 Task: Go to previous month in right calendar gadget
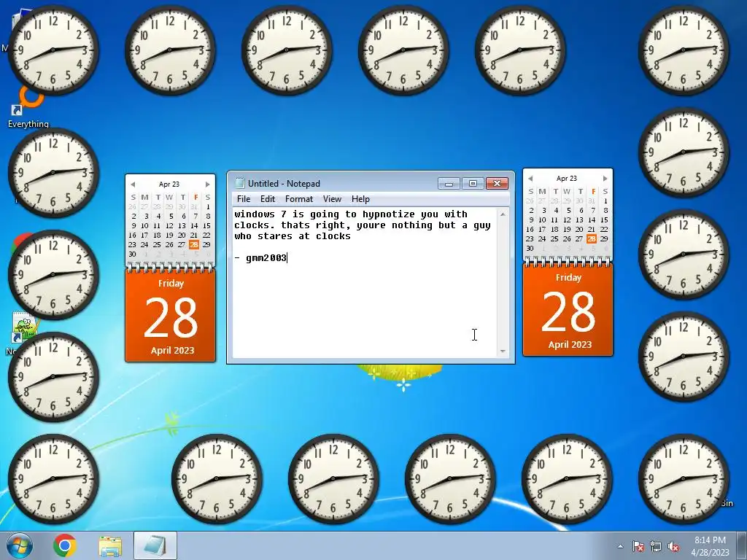(530, 179)
